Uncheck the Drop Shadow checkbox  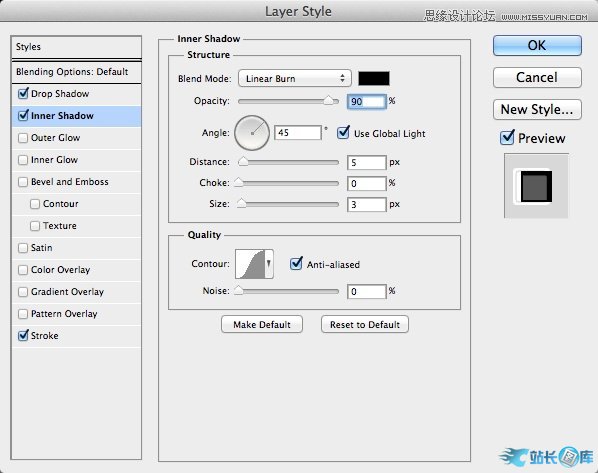[23, 93]
